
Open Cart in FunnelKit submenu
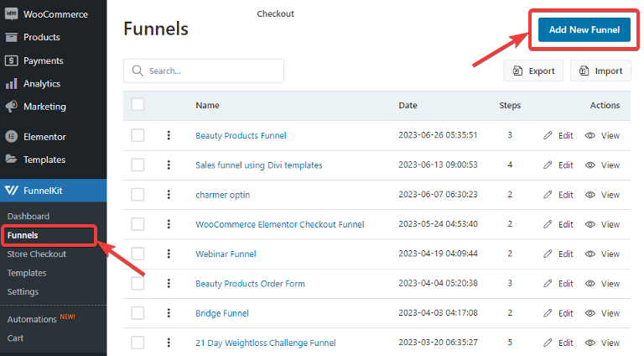tap(15, 338)
